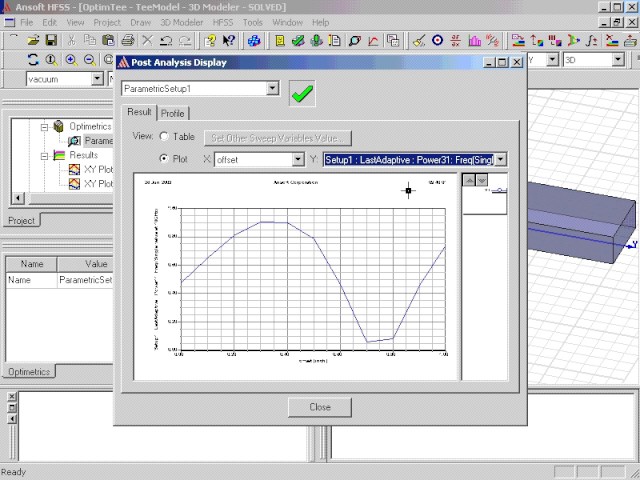Select the first XY Plot tree item
This screenshot has width=640, height=480.
tap(91, 169)
